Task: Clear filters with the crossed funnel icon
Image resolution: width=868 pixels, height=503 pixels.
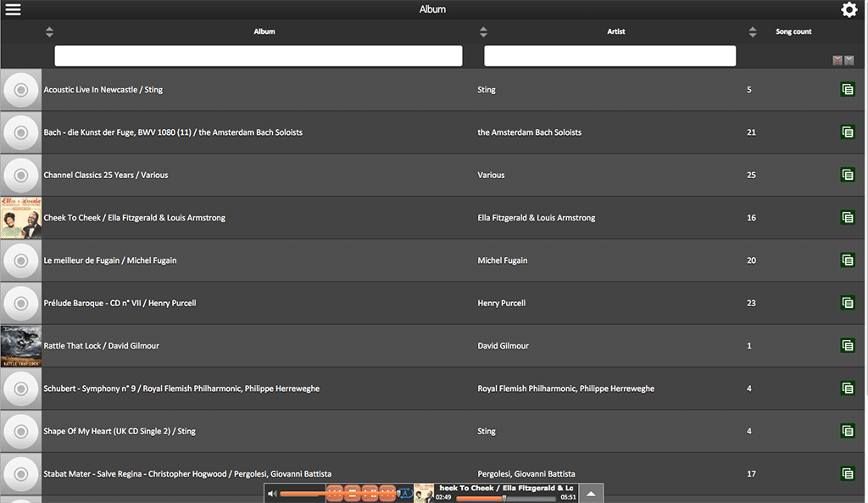Action: pyautogui.click(x=837, y=60)
